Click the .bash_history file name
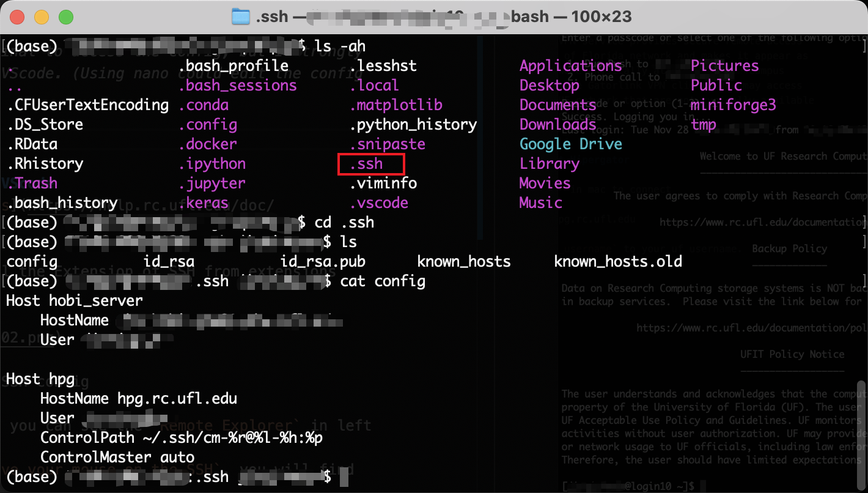The image size is (868, 493). tap(62, 202)
